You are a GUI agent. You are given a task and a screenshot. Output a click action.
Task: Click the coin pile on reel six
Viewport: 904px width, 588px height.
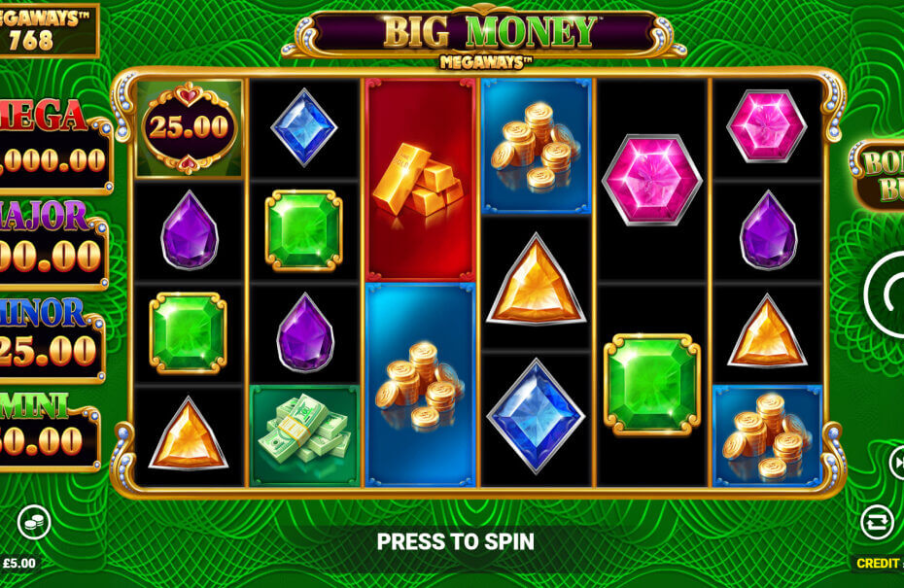(x=767, y=435)
